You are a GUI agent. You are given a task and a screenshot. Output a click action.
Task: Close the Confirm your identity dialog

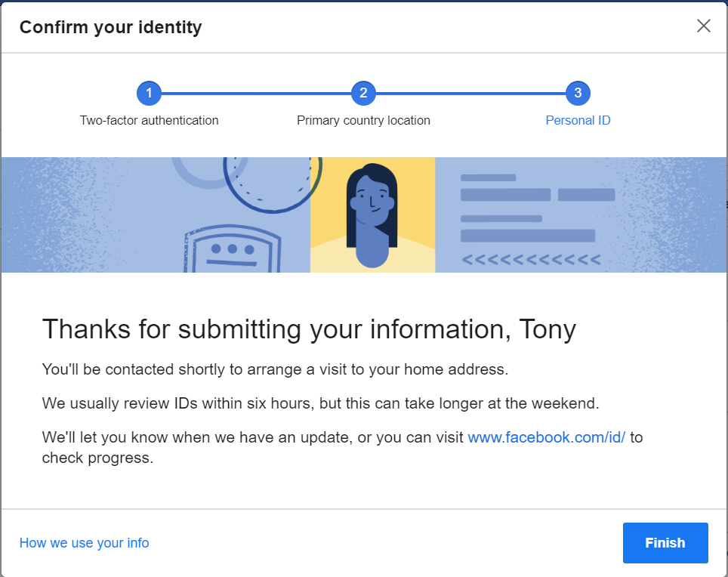click(703, 26)
